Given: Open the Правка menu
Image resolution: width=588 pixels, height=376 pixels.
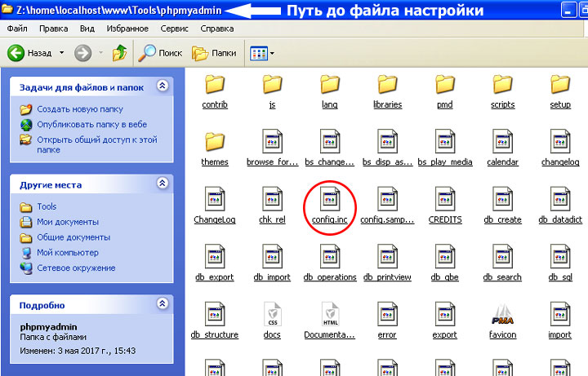Looking at the screenshot, I should (54, 29).
